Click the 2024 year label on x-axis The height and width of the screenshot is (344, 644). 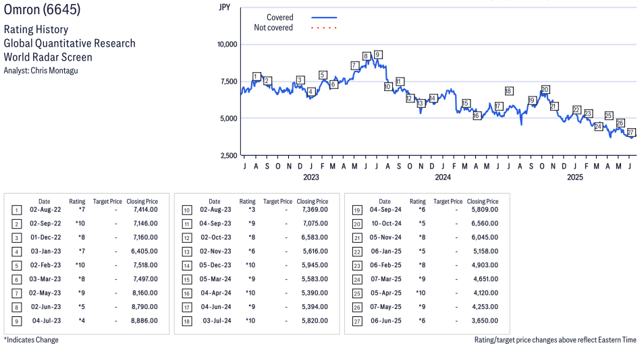tap(443, 177)
